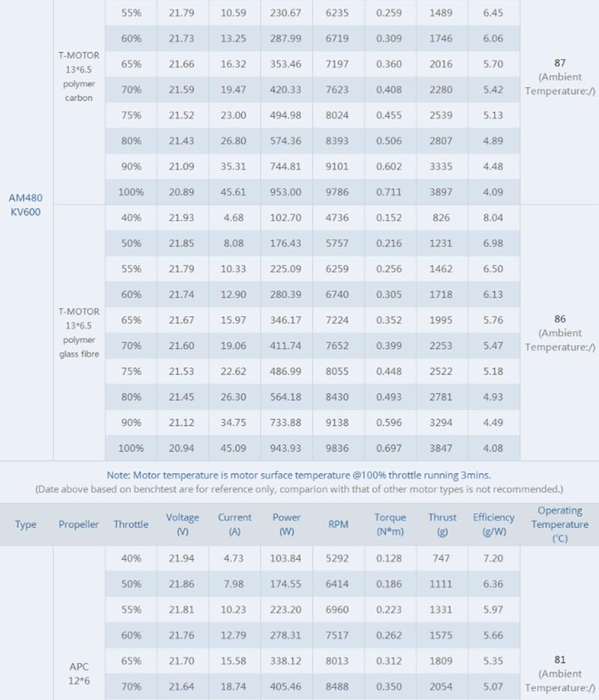Click the RPM column header
The image size is (599, 700).
338,524
